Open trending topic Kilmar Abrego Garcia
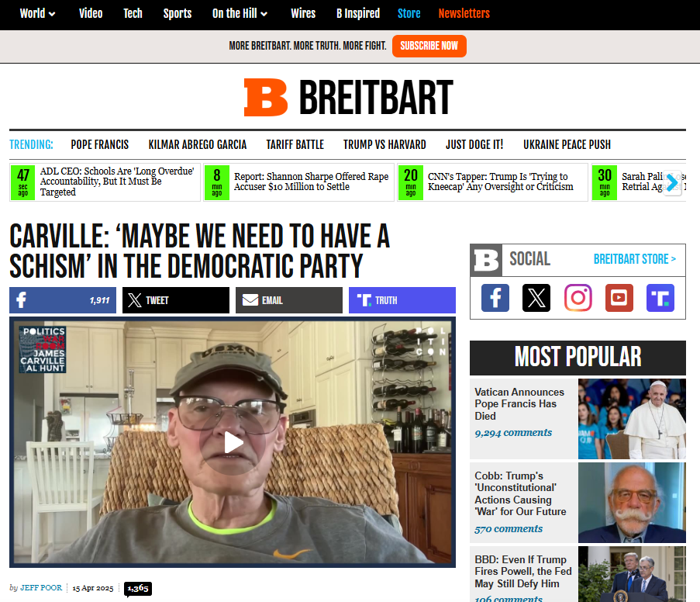Screen dimensions: 700x602 pyautogui.click(x=198, y=145)
